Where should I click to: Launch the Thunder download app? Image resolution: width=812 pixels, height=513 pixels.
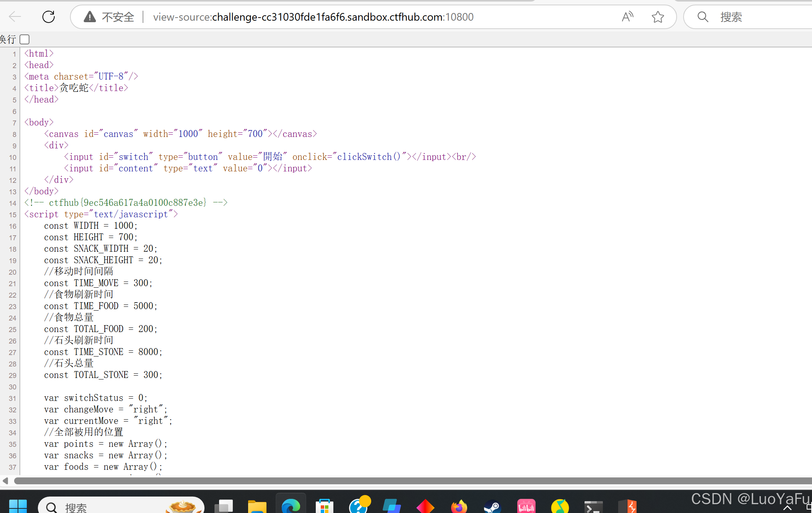click(x=627, y=506)
